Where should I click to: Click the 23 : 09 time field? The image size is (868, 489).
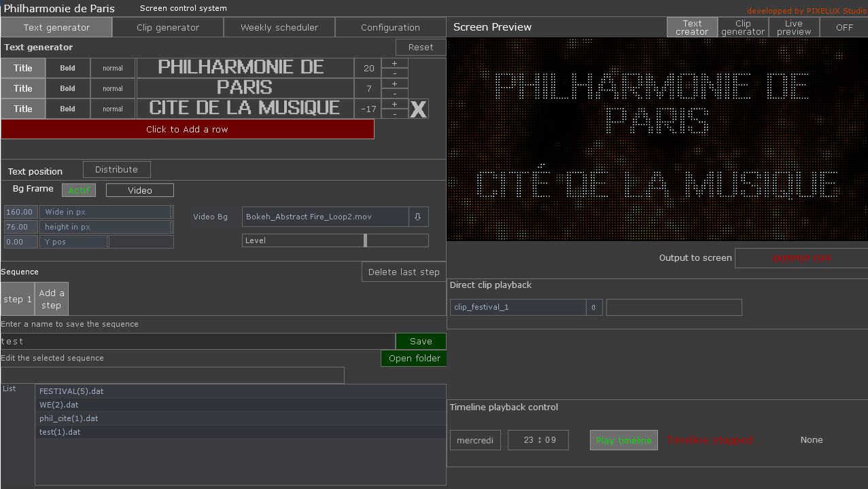tap(538, 440)
